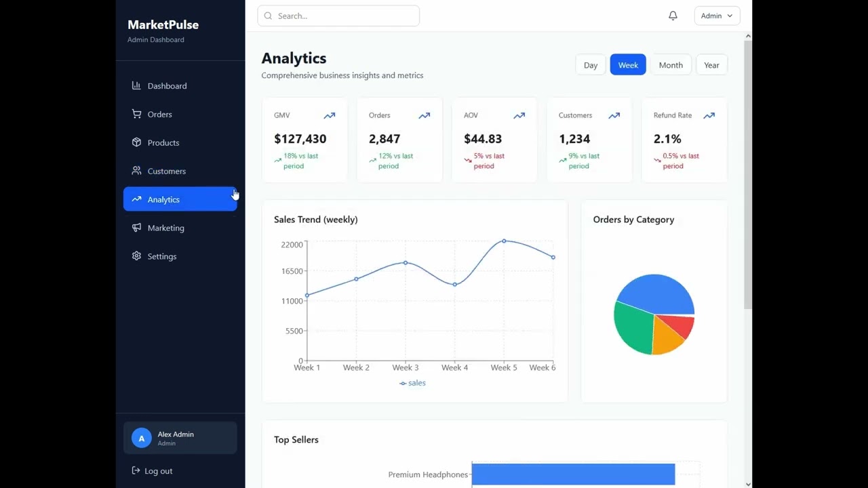Click the Refund Rate value 2.1%
The image size is (868, 488).
pos(667,139)
